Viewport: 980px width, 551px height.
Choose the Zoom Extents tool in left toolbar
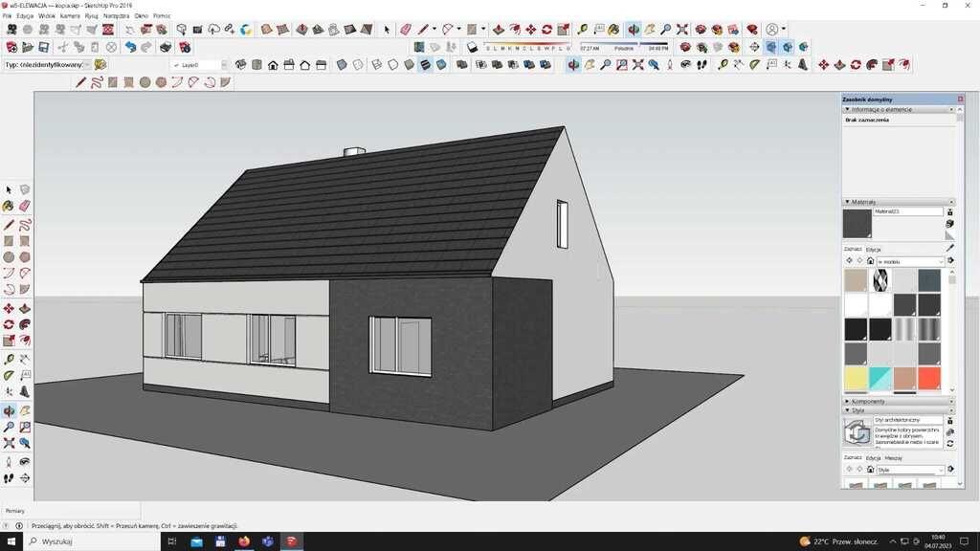[x=9, y=444]
